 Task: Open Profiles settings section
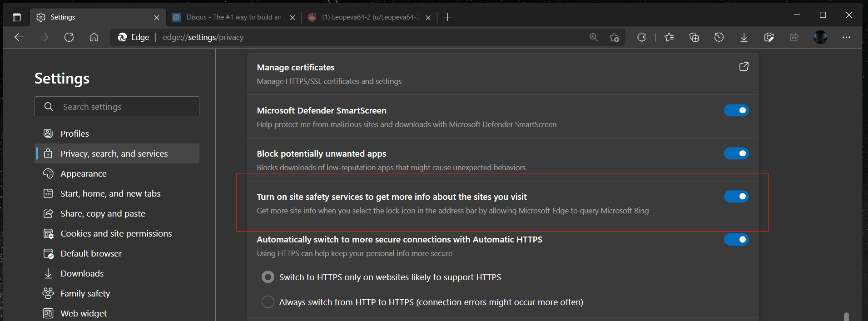[117, 133]
